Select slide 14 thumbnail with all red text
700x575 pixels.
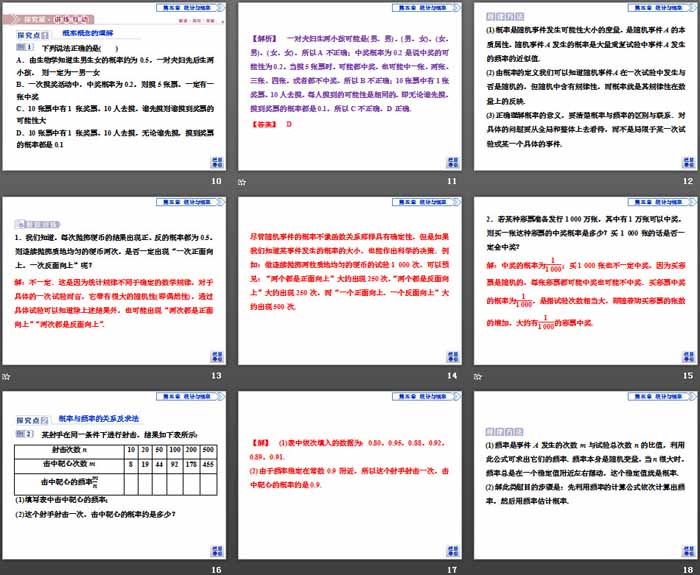click(x=350, y=281)
